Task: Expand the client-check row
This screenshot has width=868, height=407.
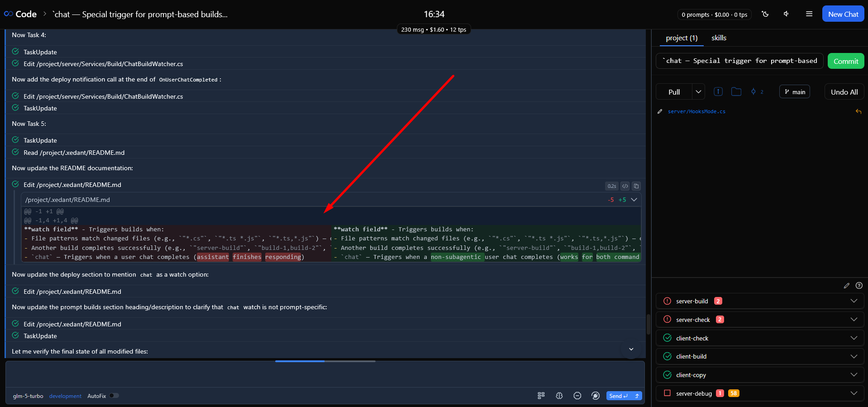Action: (x=854, y=338)
